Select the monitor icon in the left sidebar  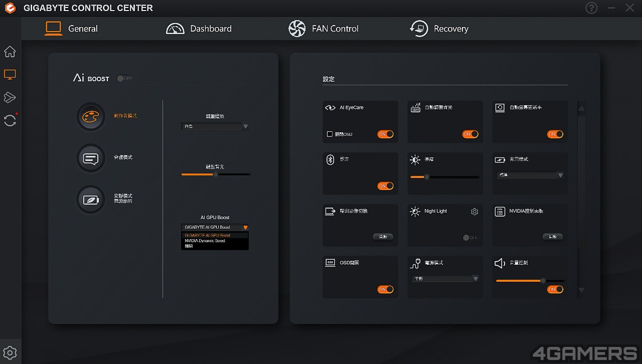coord(10,75)
